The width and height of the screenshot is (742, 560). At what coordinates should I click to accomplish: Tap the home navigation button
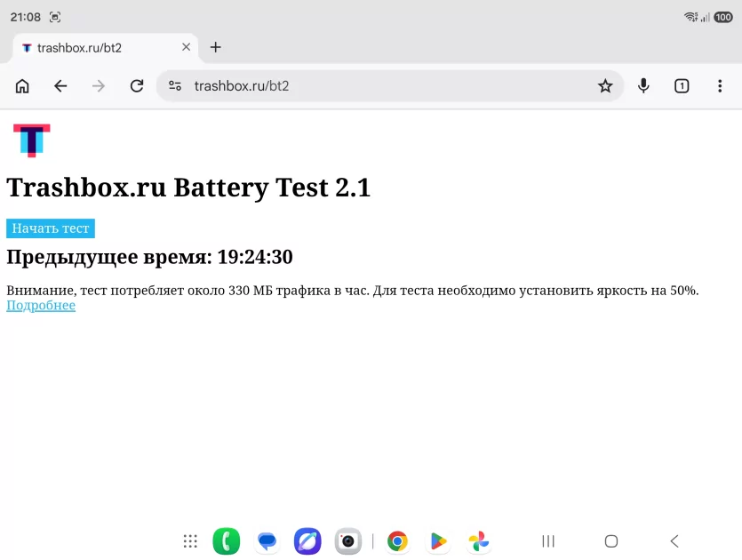610,541
